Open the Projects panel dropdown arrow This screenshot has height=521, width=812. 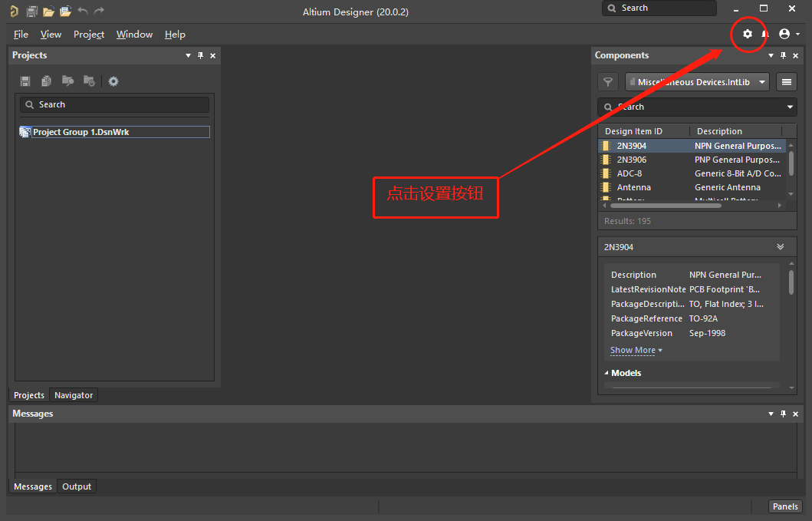[x=188, y=55]
